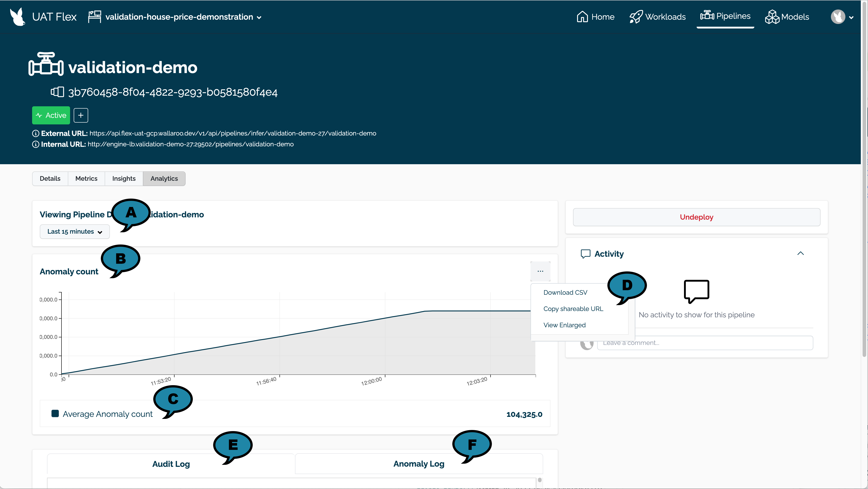This screenshot has height=489, width=868.
Task: Select the Workloads navigation icon
Action: (x=636, y=17)
